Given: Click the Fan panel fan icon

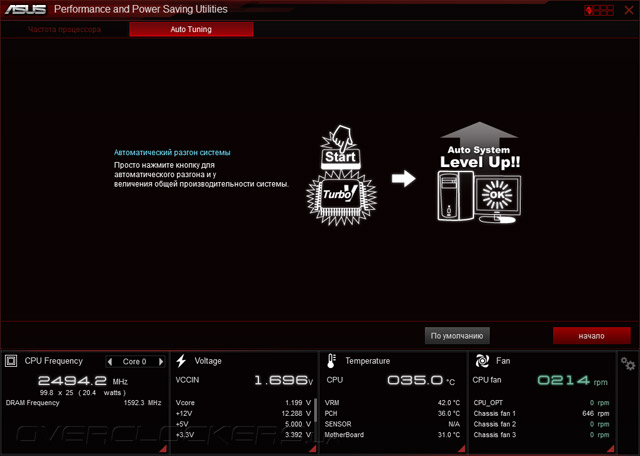Looking at the screenshot, I should click(x=482, y=361).
